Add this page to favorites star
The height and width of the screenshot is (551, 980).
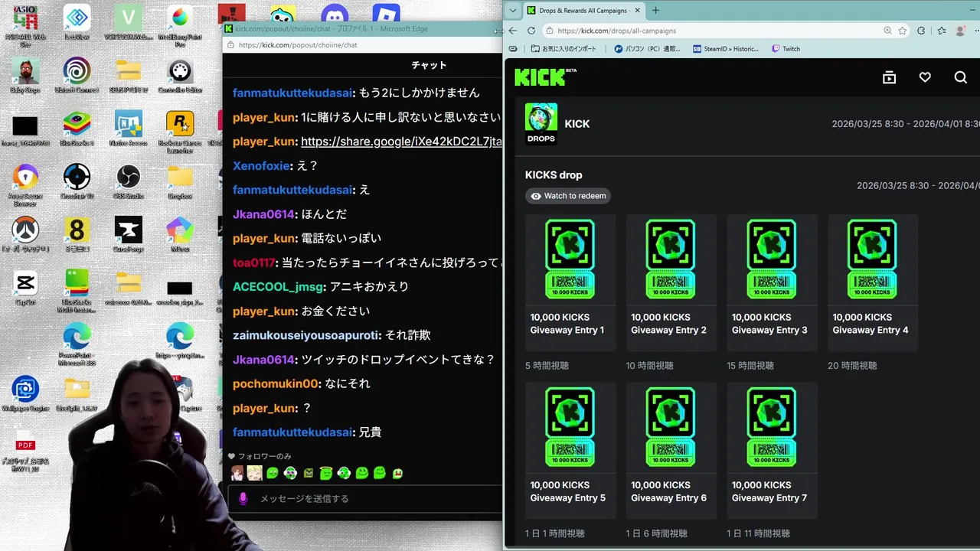(903, 31)
